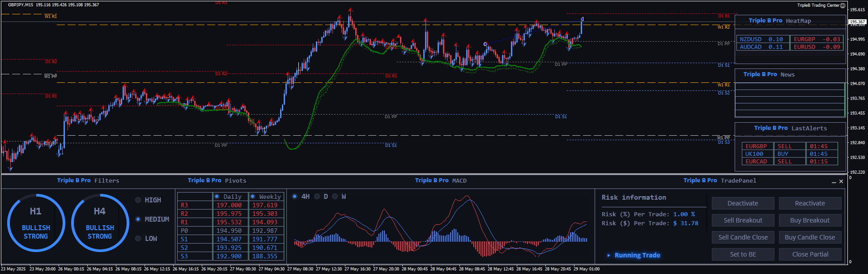Click the Close Partial button
The height and width of the screenshot is (274, 868).
pos(810,254)
